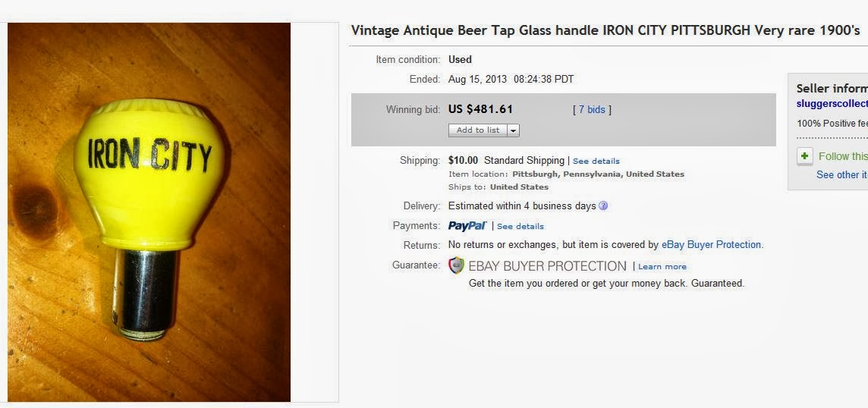Screen dimensions: 868x408
Task: Open the Learn more guarantee link
Action: point(662,267)
